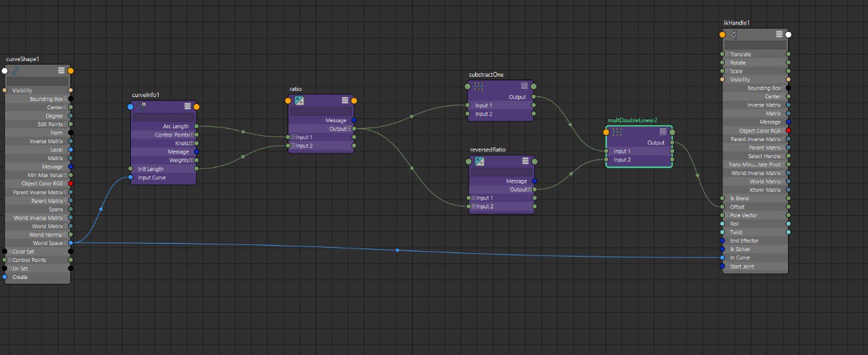Click orange output port on curveShape1 header
The width and height of the screenshot is (868, 355).
click(x=71, y=71)
